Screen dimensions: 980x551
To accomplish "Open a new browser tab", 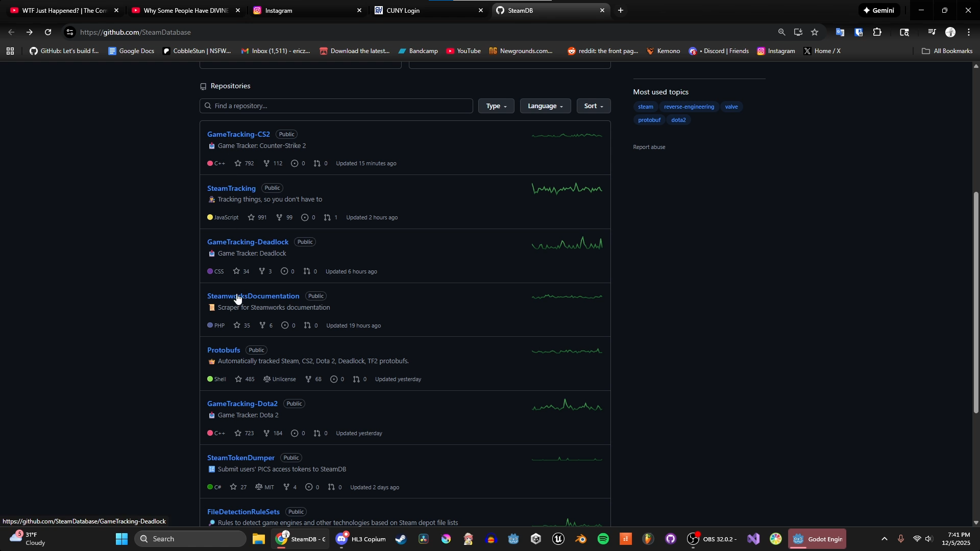I will click(x=621, y=10).
